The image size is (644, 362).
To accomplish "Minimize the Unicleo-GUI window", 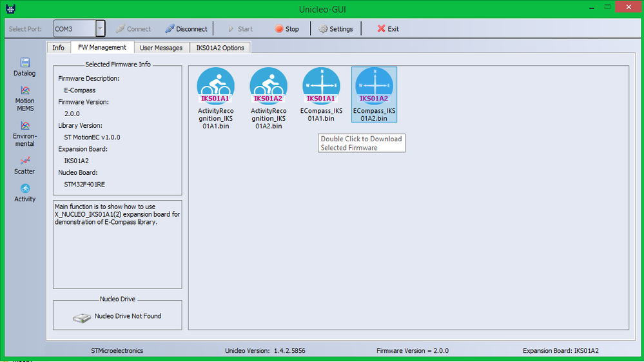I will [x=591, y=8].
